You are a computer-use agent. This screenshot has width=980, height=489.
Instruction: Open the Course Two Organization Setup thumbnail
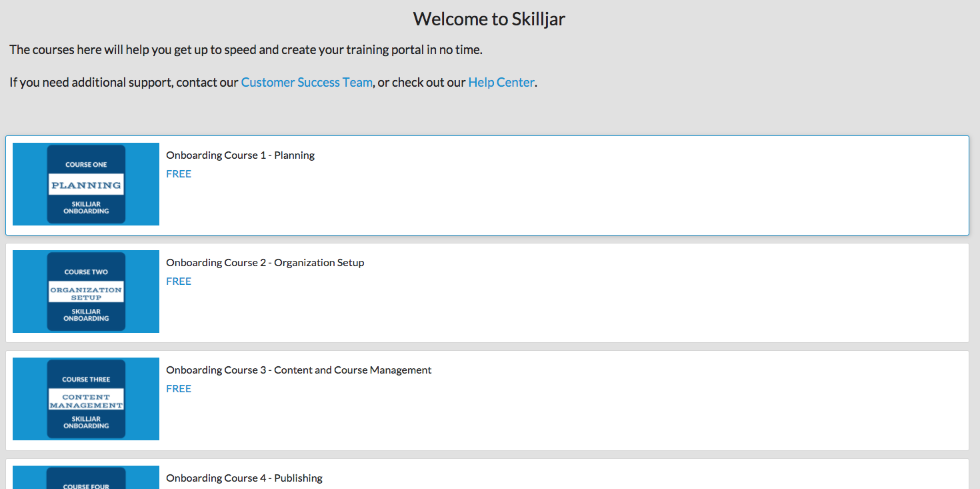point(86,292)
